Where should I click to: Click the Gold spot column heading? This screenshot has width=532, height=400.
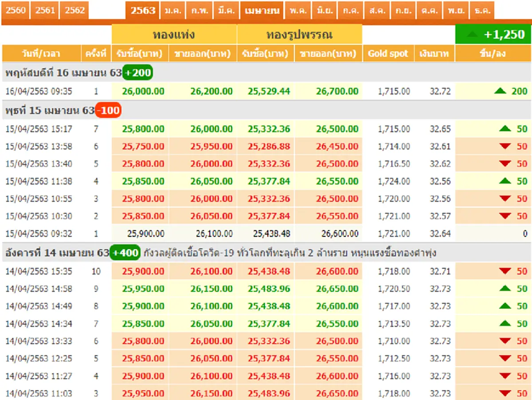click(x=388, y=53)
